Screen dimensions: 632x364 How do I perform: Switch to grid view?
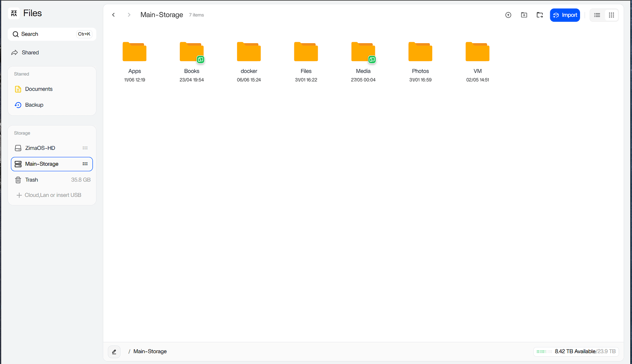(x=611, y=15)
